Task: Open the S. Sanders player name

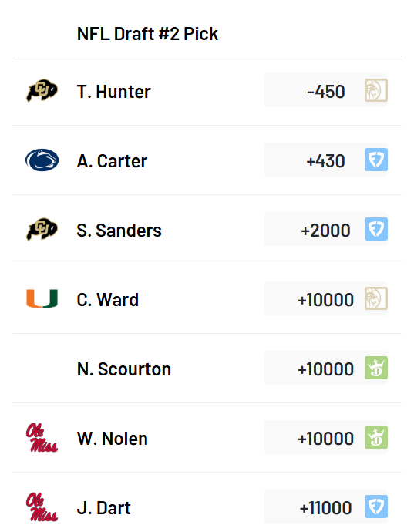Action: 119,231
